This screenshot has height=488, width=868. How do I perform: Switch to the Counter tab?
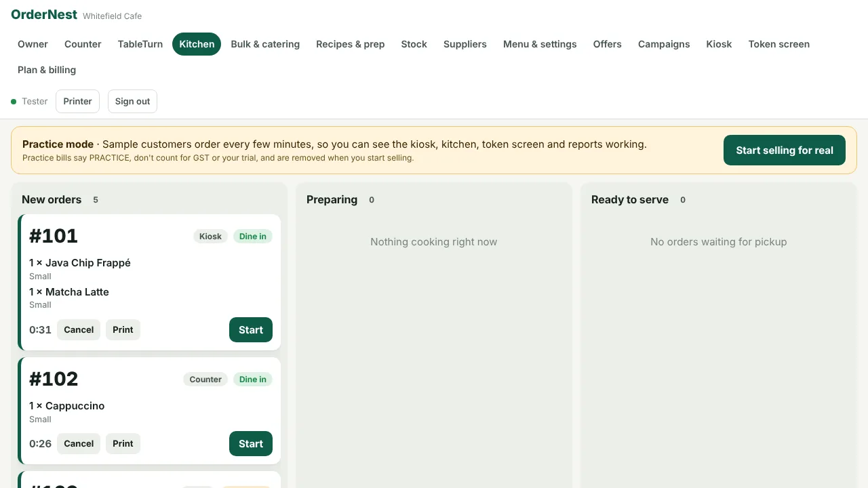(83, 44)
